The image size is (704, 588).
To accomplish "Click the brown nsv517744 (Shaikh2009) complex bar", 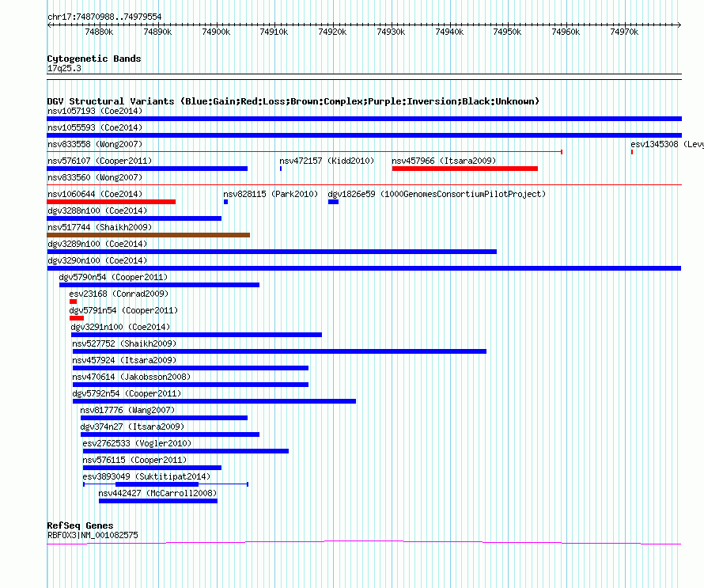I will coord(148,235).
